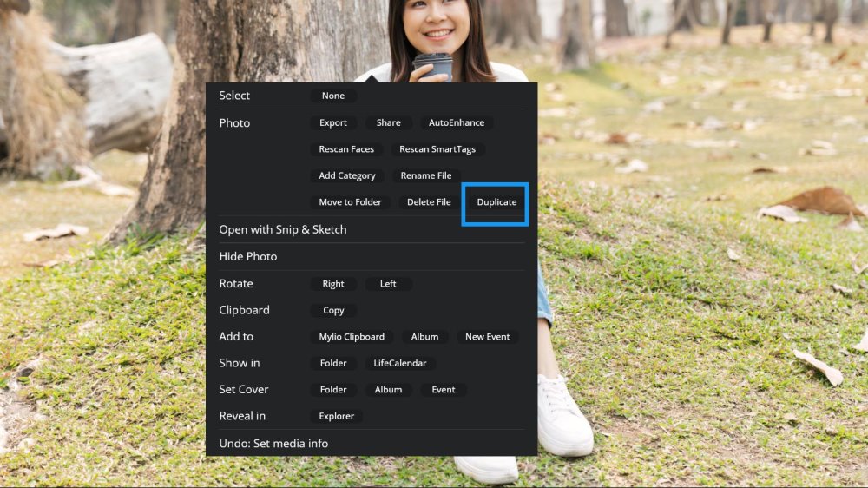Rotate the photo Left

387,284
